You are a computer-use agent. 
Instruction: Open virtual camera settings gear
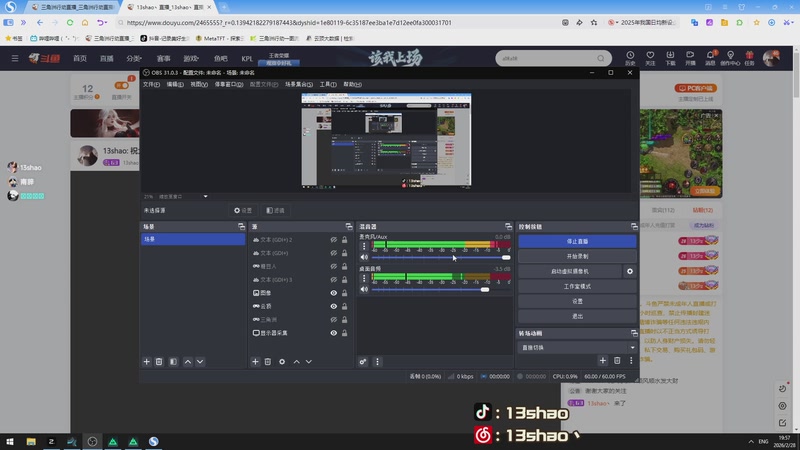(x=630, y=271)
